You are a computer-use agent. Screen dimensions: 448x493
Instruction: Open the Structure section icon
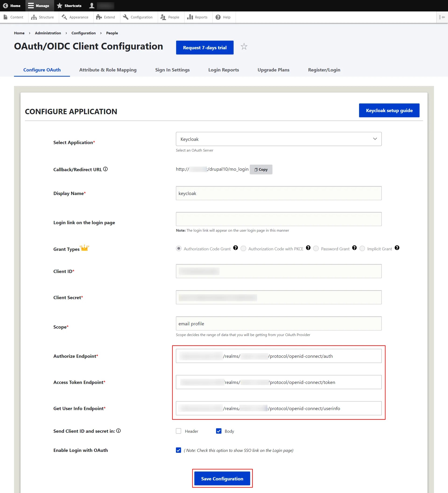[x=34, y=17]
